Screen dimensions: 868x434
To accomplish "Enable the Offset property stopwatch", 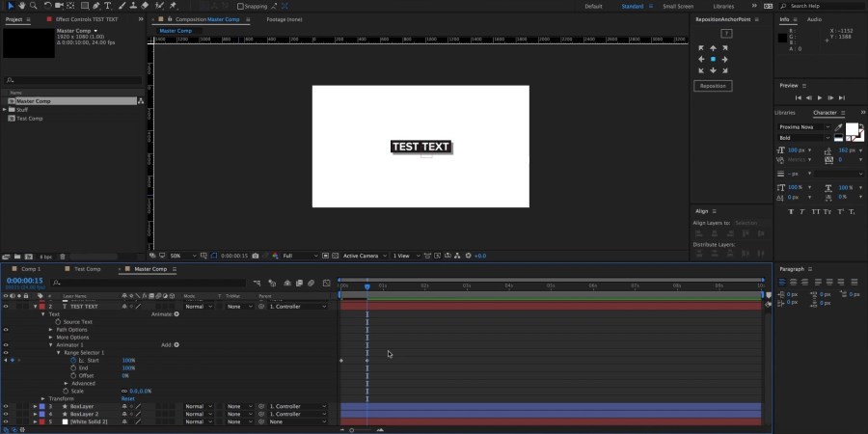I will click(72, 376).
